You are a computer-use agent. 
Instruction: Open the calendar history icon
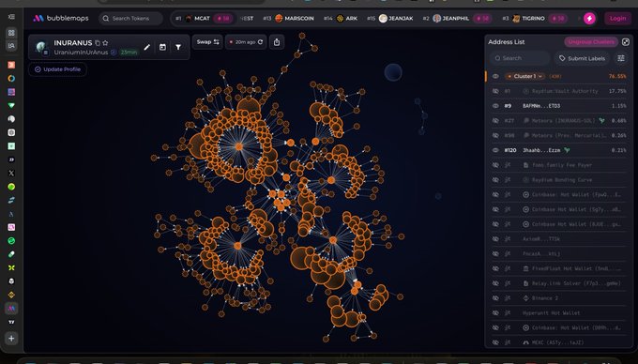point(162,47)
